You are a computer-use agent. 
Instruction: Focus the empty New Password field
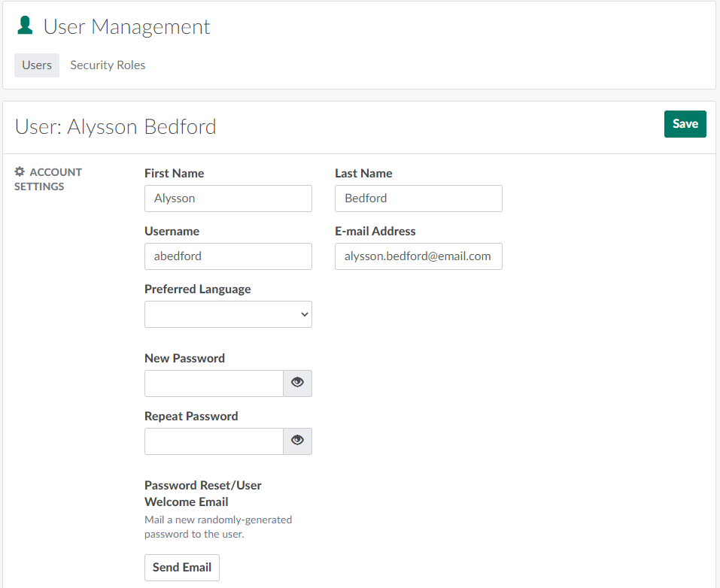point(214,383)
